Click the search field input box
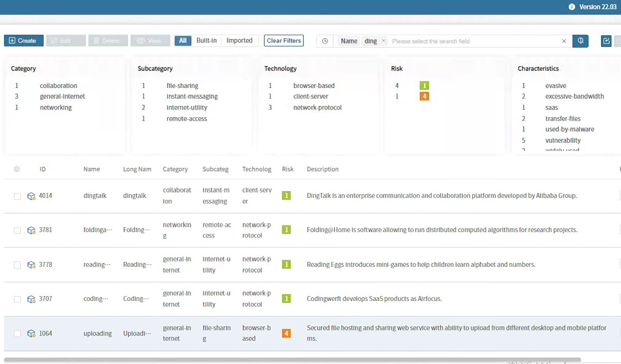The image size is (621, 364). [474, 41]
